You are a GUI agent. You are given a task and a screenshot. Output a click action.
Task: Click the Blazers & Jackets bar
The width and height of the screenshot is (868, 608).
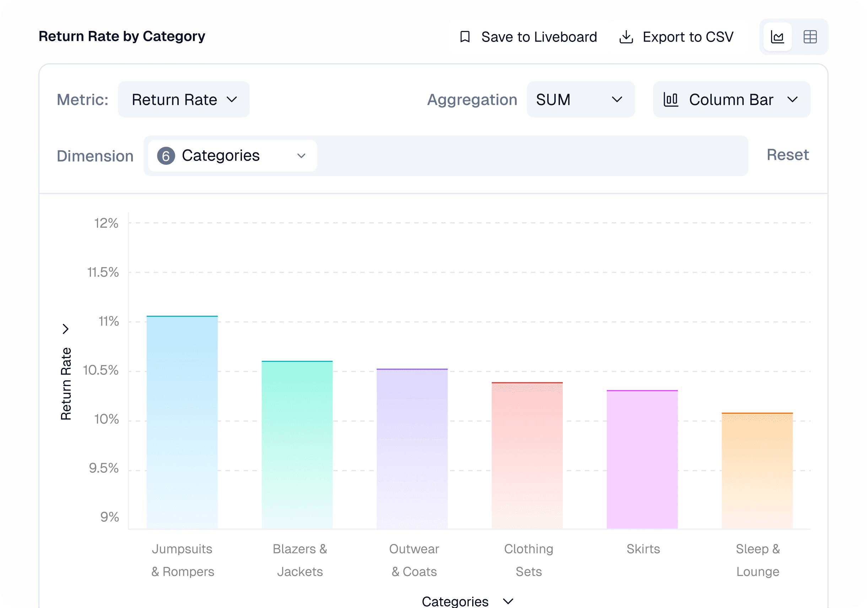point(297,445)
